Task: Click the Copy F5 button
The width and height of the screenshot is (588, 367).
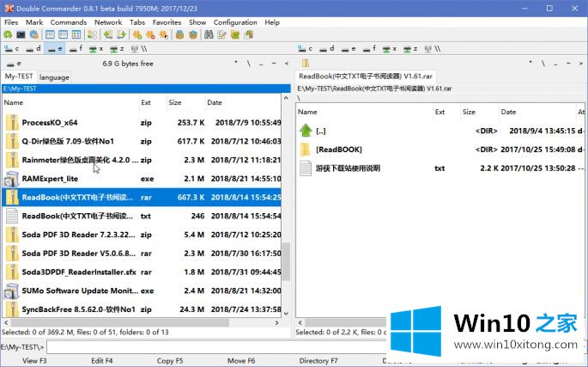Action: pyautogui.click(x=170, y=361)
